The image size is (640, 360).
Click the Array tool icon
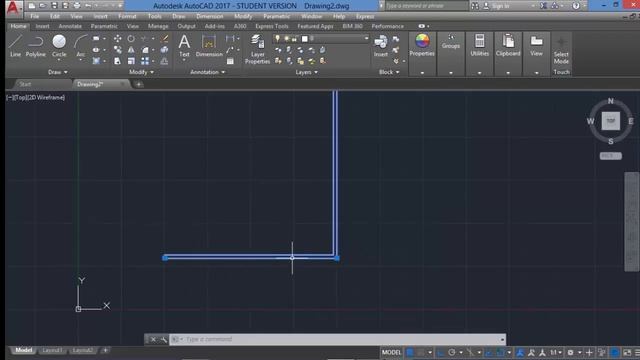145,61
